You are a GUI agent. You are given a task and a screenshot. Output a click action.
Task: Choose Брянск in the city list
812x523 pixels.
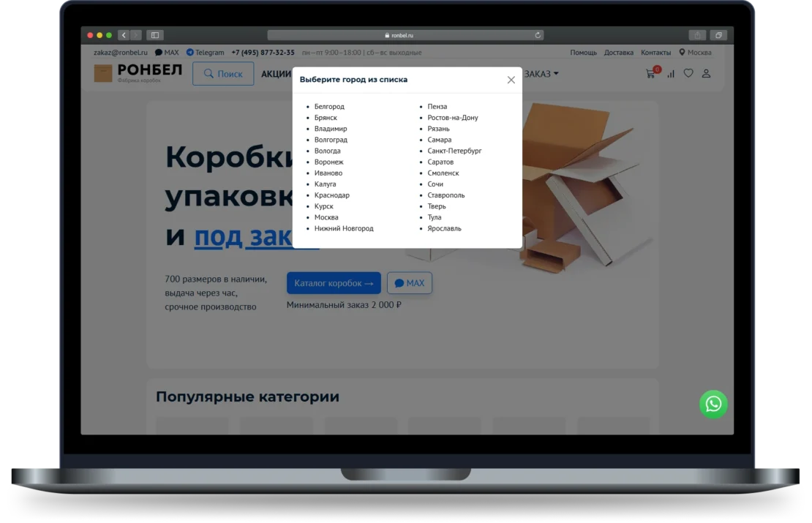click(326, 118)
